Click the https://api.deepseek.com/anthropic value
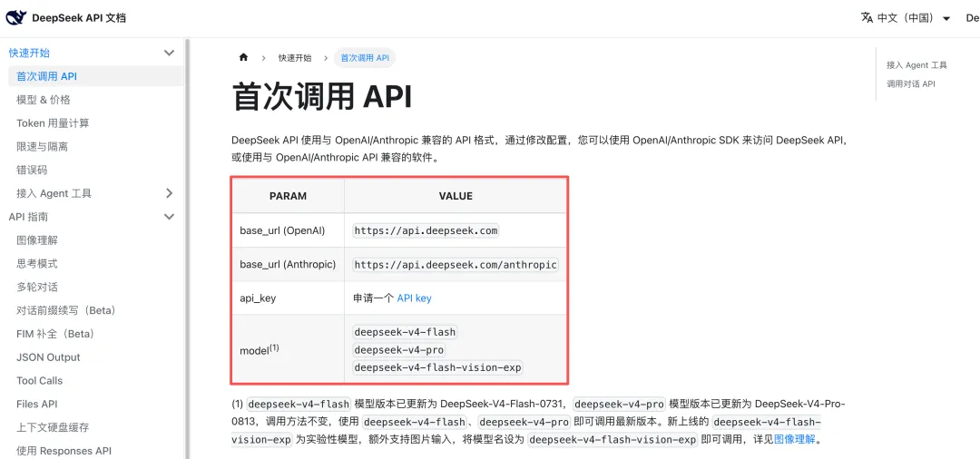Image resolution: width=980 pixels, height=459 pixels. click(456, 265)
